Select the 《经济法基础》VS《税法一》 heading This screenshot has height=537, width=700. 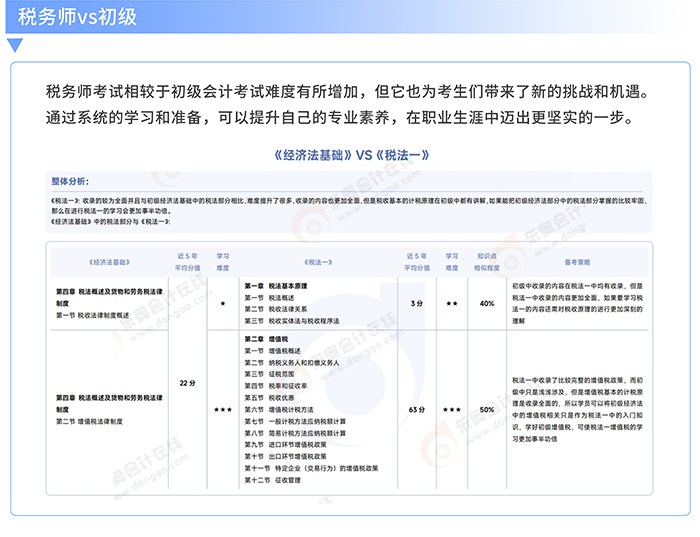tap(349, 155)
